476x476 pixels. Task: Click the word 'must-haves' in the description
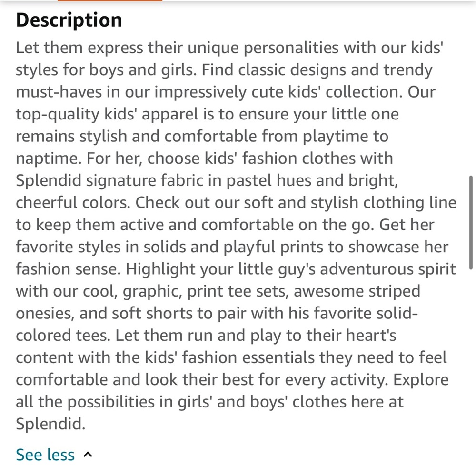(59, 92)
